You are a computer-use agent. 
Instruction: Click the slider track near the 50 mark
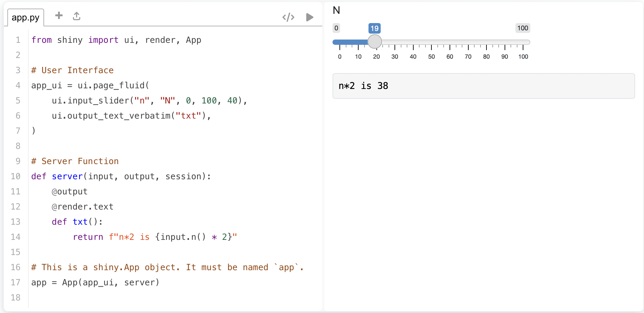[431, 42]
